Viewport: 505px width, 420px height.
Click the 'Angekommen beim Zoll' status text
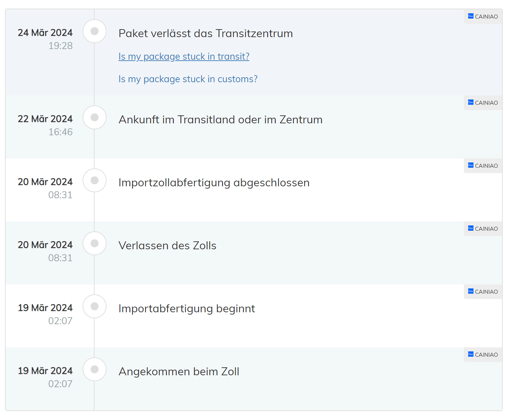179,372
